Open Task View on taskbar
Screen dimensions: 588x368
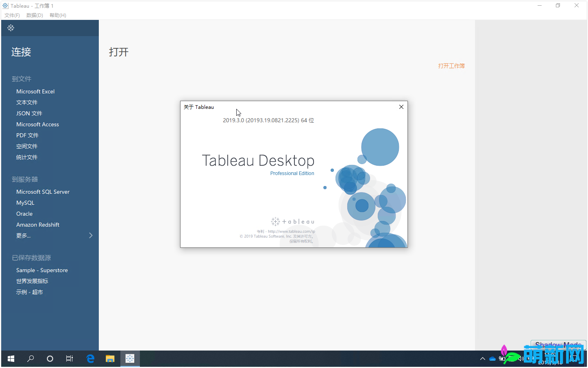point(70,359)
